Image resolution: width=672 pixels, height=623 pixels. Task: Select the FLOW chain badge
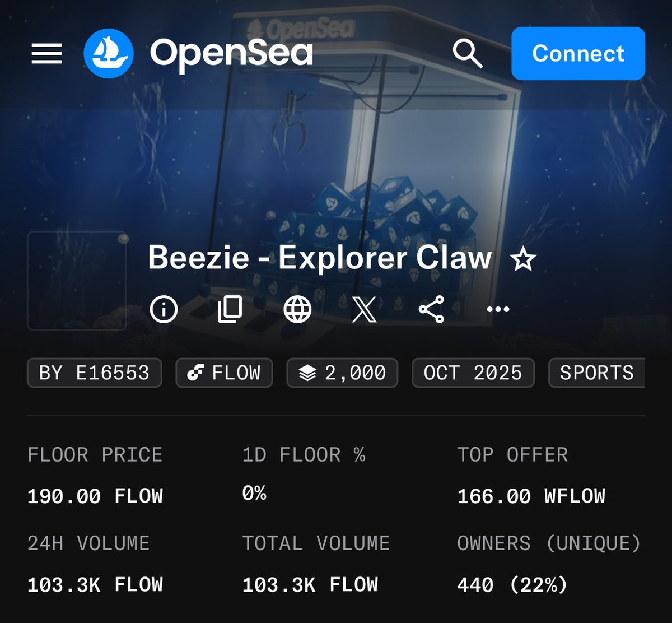click(x=224, y=373)
